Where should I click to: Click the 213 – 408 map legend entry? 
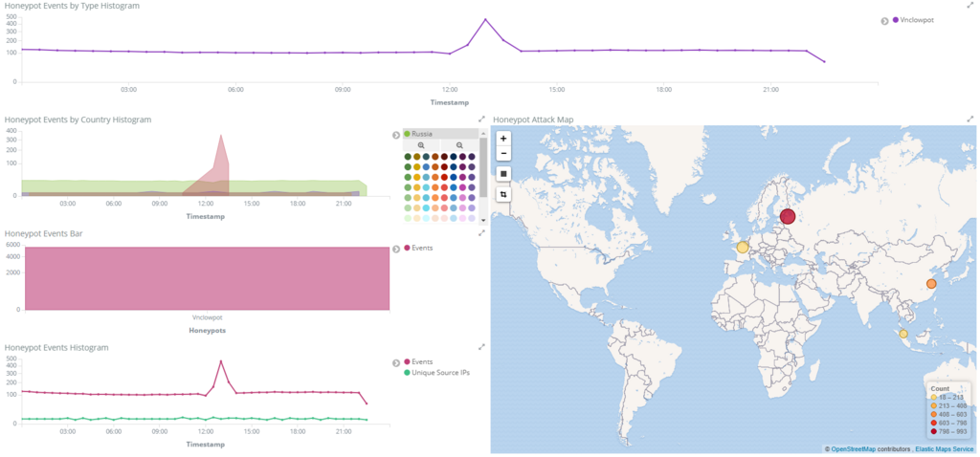point(950,405)
